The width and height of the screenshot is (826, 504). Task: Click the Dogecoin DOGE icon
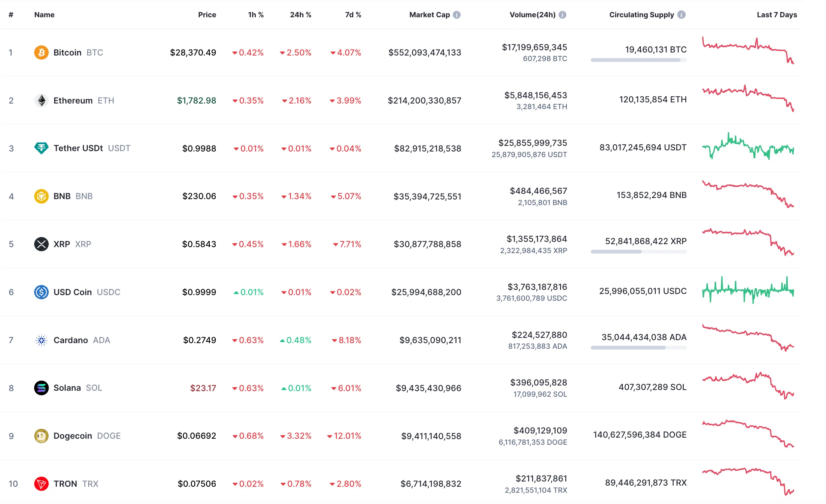[x=41, y=436]
